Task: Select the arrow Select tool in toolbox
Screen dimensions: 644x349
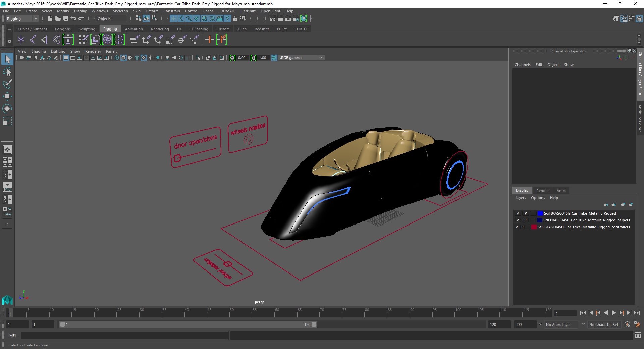Action: pyautogui.click(x=7, y=59)
